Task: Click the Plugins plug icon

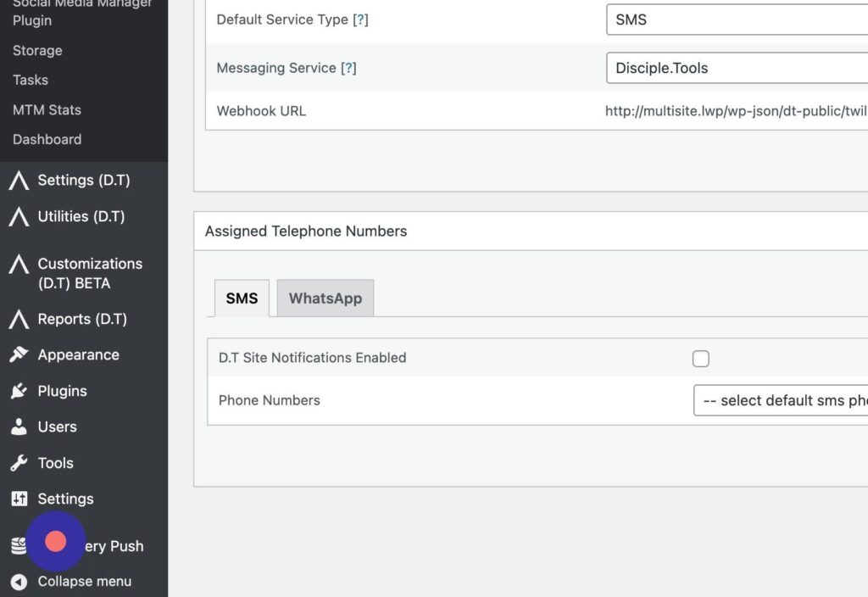Action: tap(19, 391)
